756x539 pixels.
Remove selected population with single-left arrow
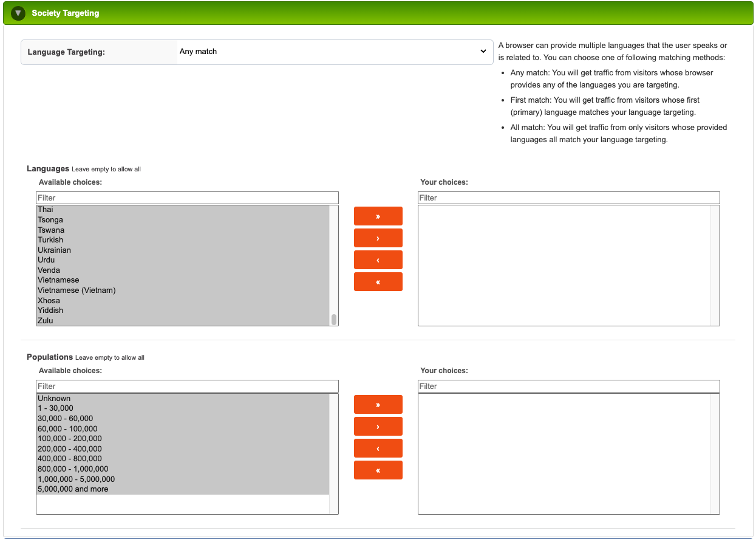(378, 448)
